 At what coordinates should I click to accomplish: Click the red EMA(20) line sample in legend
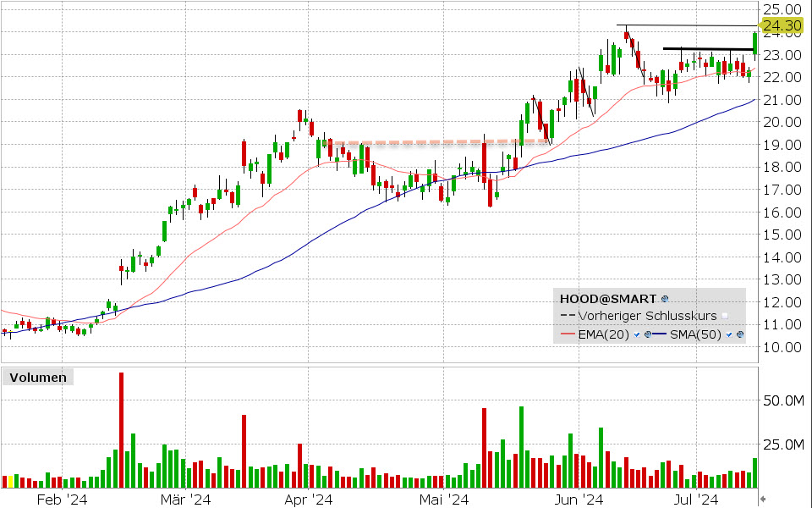[x=568, y=335]
